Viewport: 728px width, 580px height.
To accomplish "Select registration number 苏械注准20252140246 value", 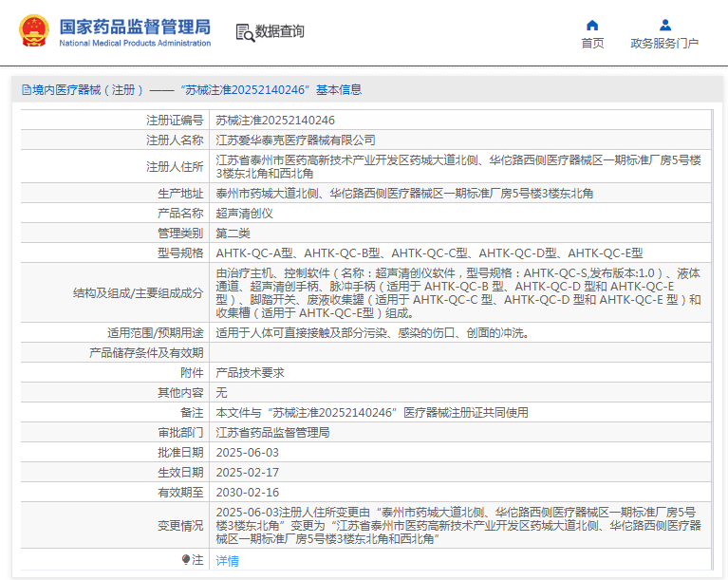I will pos(275,121).
